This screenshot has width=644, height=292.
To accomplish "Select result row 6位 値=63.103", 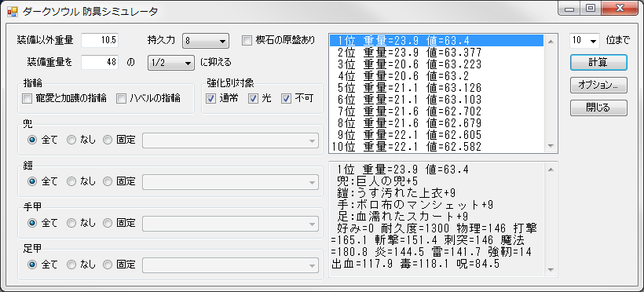I will pos(437,100).
